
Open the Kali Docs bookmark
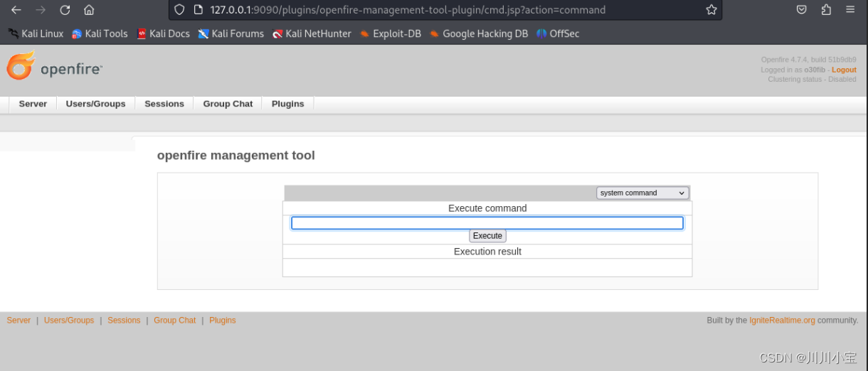pos(163,33)
